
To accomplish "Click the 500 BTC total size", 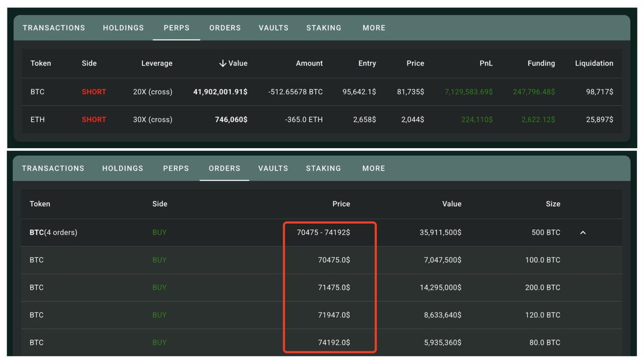I will coord(545,233).
